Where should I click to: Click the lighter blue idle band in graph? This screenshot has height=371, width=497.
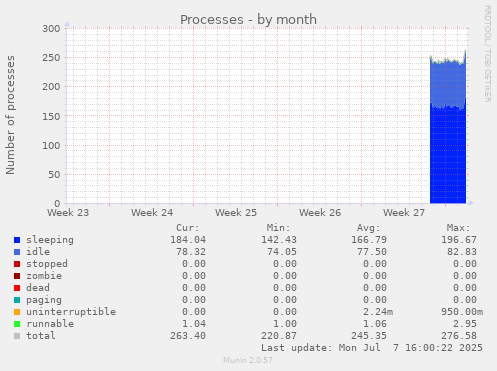448,83
